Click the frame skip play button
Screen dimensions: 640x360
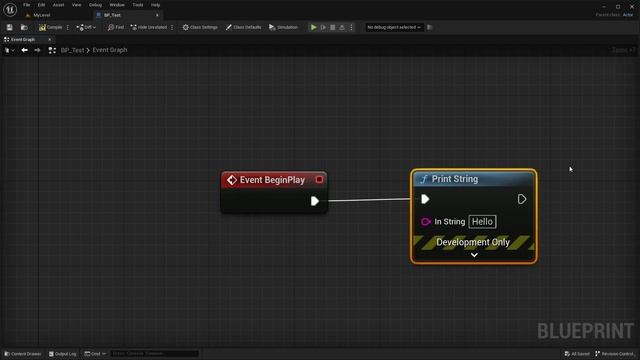323,27
